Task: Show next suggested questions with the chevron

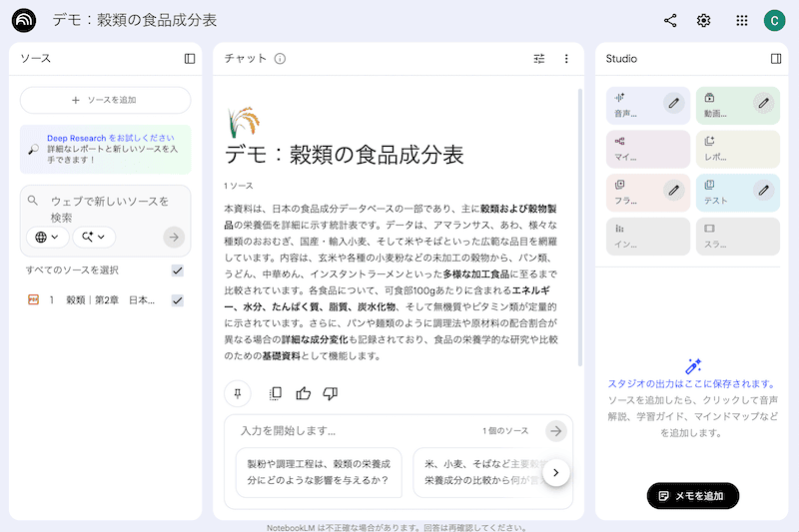Action: (556, 472)
